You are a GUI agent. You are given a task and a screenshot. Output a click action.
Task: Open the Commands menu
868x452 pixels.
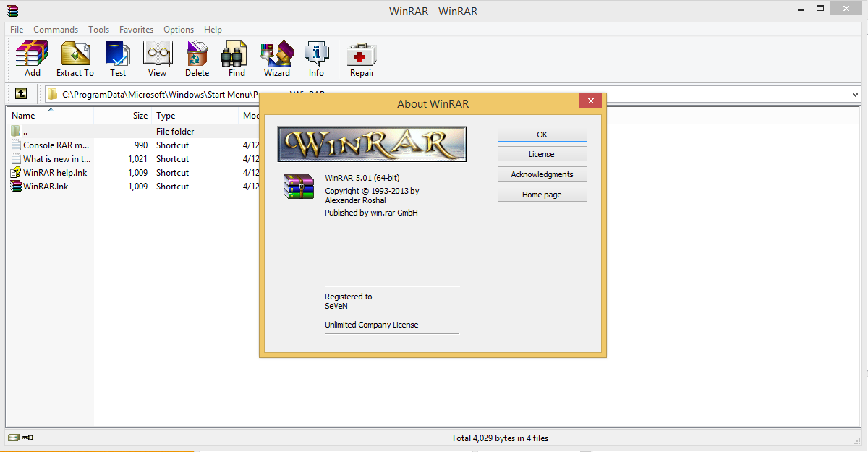pos(56,30)
